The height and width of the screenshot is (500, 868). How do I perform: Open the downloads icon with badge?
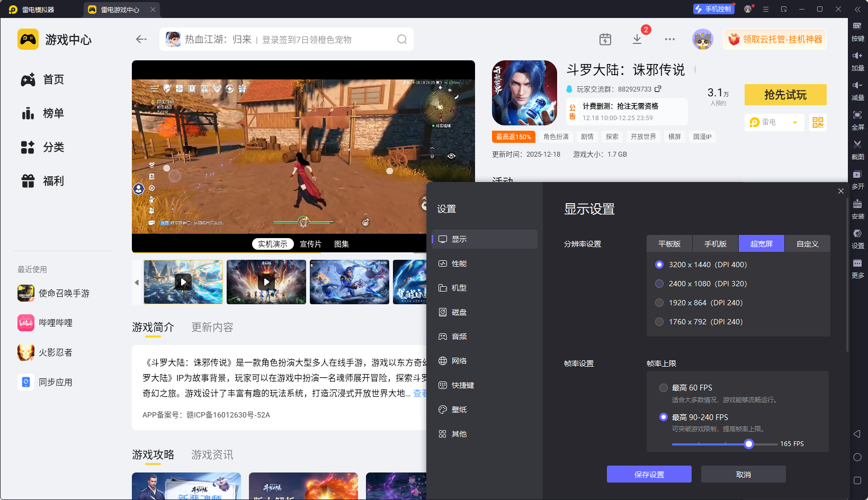(637, 39)
